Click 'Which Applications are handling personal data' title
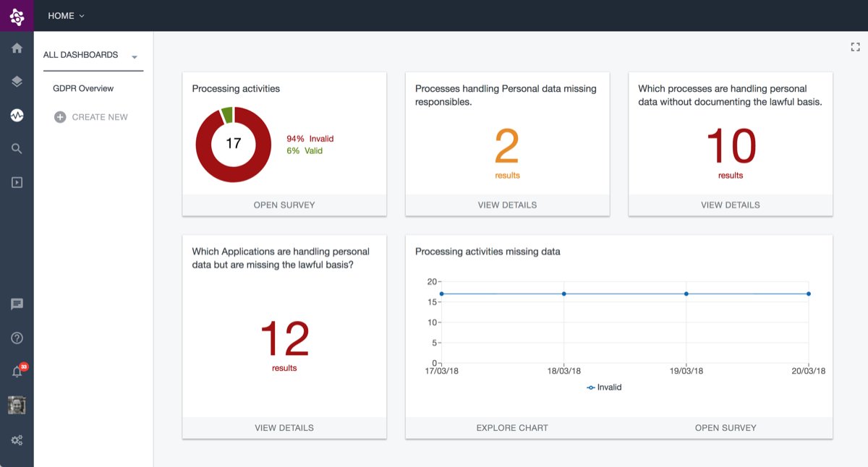The image size is (868, 467). click(281, 258)
